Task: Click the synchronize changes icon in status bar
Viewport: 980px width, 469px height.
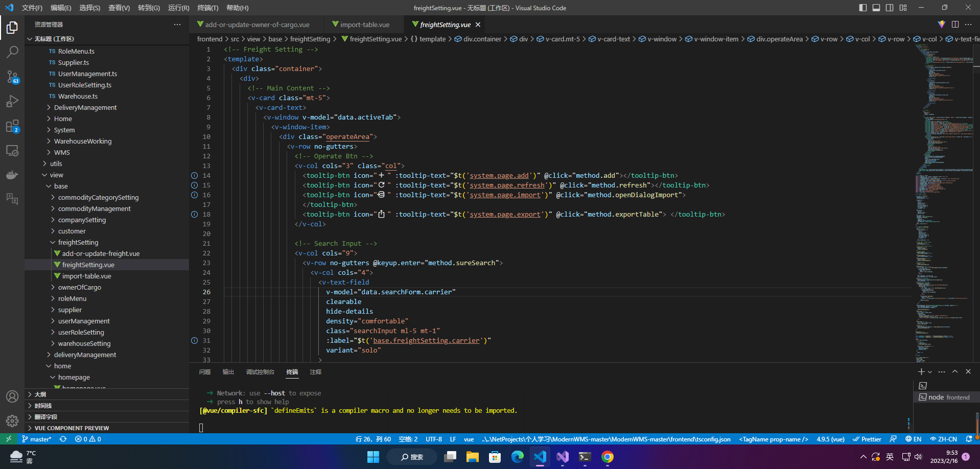Action: tap(63, 439)
